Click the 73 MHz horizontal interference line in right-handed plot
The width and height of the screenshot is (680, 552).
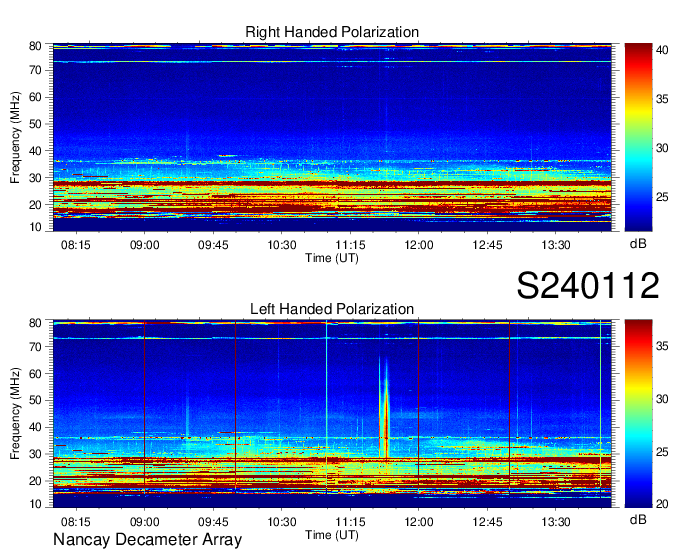(332, 62)
